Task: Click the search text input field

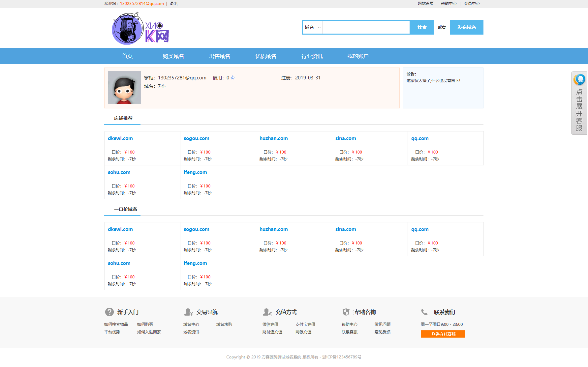Action: click(366, 27)
